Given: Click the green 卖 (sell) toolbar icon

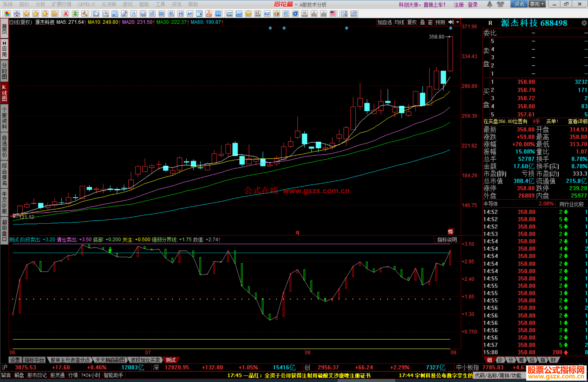Looking at the screenshot, I should pyautogui.click(x=75, y=14).
